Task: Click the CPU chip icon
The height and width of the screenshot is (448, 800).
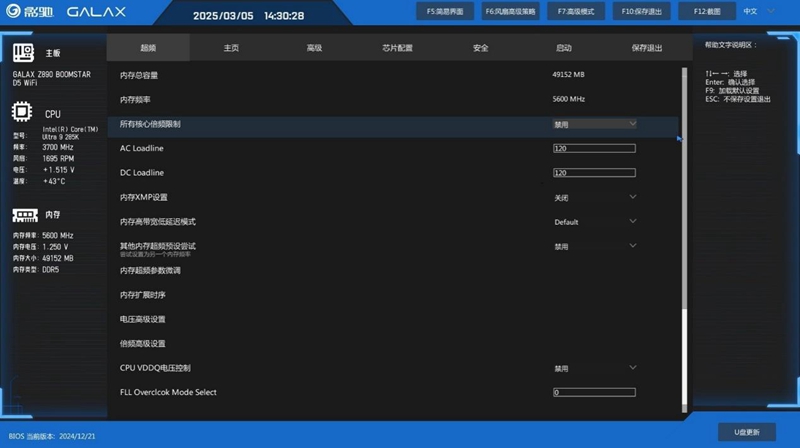Action: [22, 113]
